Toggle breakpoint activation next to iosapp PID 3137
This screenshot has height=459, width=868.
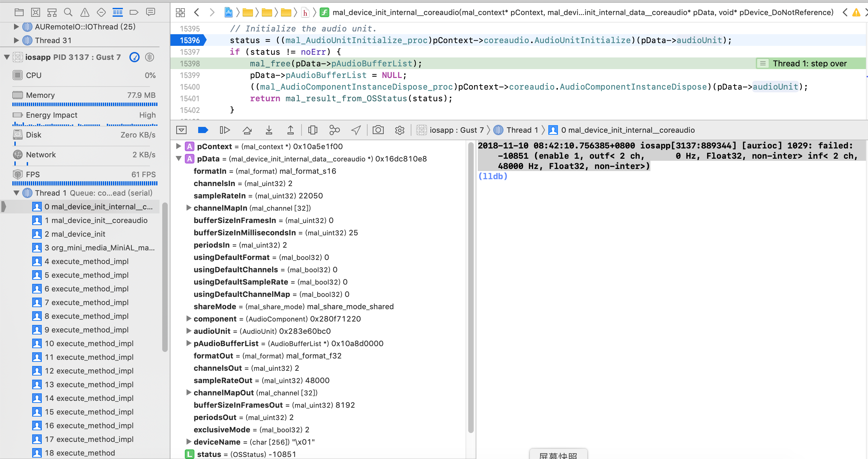[x=135, y=57]
